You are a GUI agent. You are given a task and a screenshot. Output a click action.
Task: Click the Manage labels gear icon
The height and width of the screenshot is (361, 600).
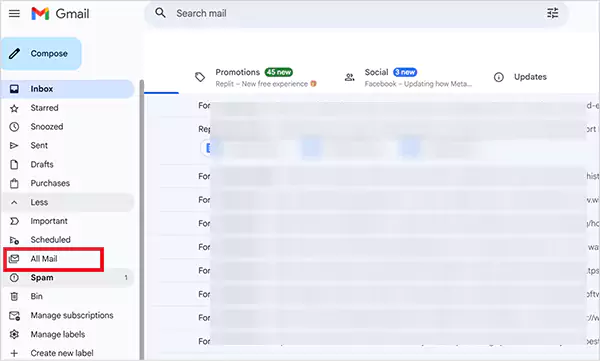(x=14, y=335)
